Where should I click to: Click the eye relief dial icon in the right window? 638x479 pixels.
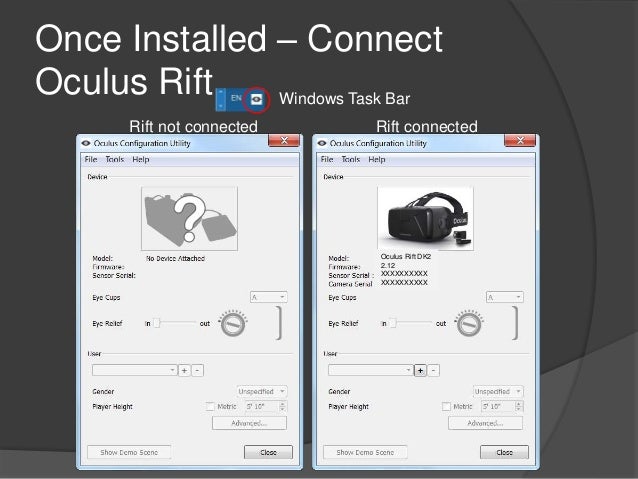point(469,324)
